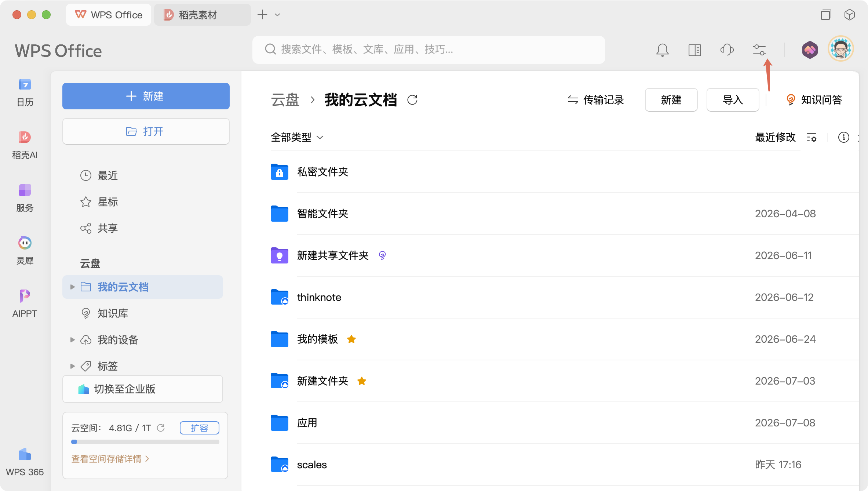The height and width of the screenshot is (491, 868).
Task: Click the 打开 button
Action: [x=146, y=131]
